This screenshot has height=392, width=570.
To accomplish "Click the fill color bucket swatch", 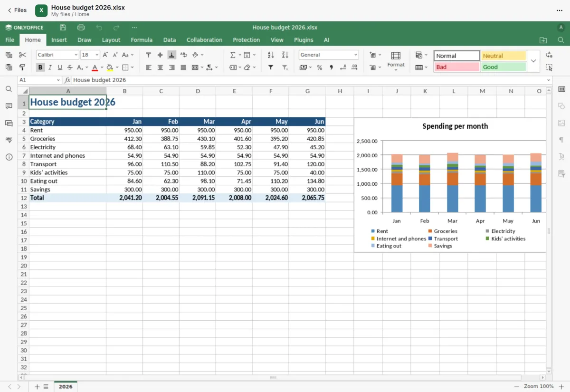I will point(110,67).
